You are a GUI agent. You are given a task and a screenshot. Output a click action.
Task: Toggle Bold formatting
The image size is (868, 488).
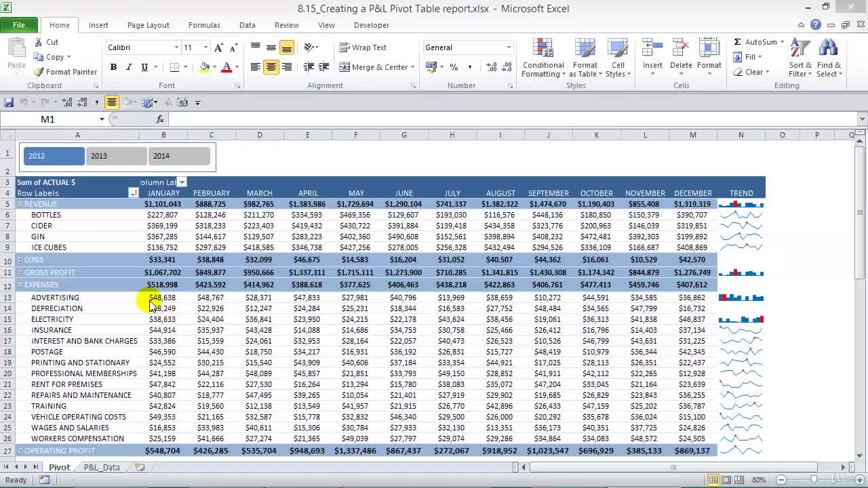pos(113,67)
